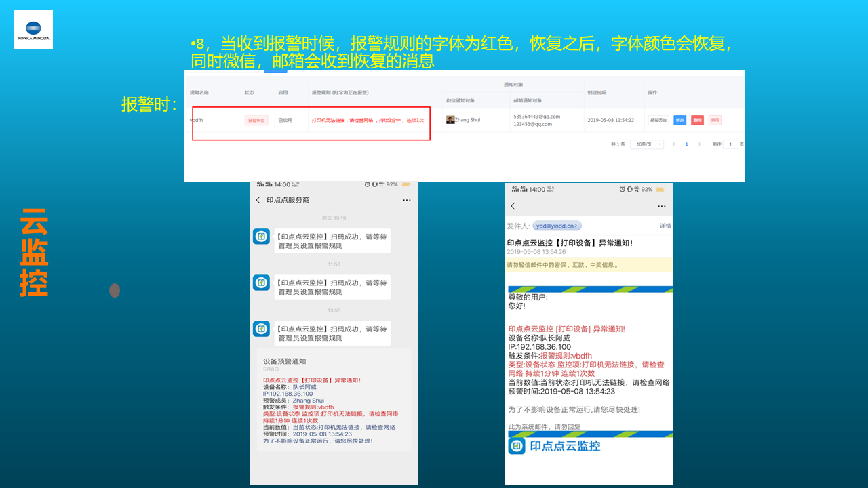868x488 pixels.
Task: Click Zhang Shui's avatar in the table
Action: pyautogui.click(x=450, y=120)
